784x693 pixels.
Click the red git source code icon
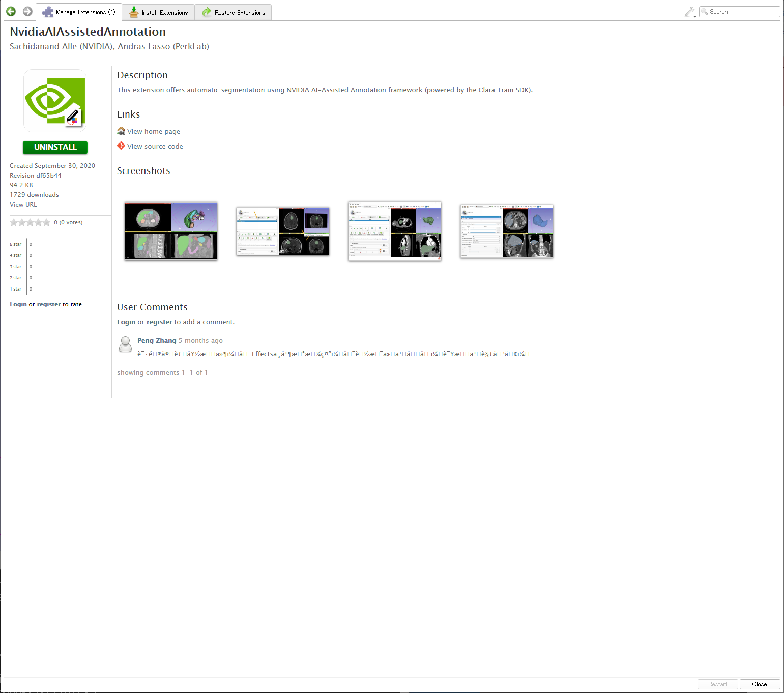click(x=121, y=146)
